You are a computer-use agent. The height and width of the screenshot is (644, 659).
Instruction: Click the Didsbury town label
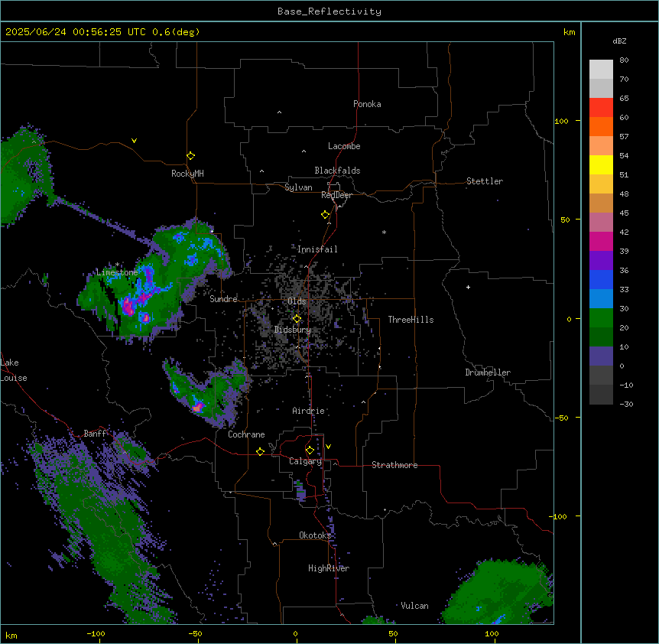pyautogui.click(x=293, y=330)
